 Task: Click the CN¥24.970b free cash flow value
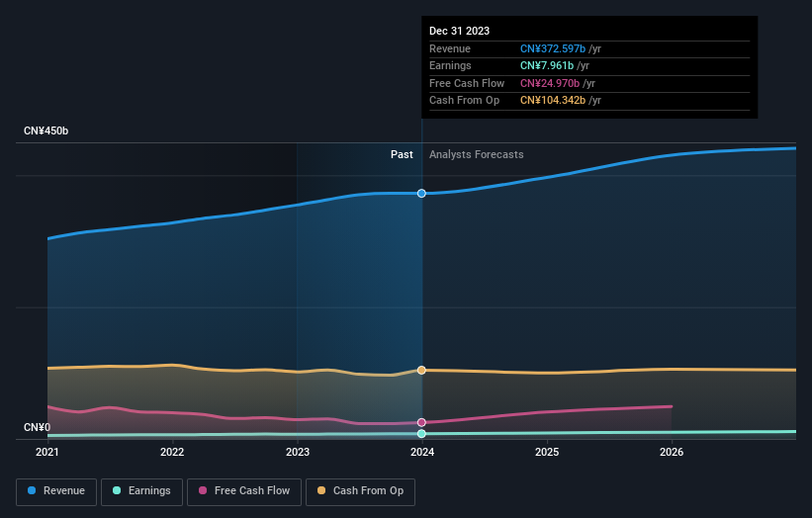point(550,83)
